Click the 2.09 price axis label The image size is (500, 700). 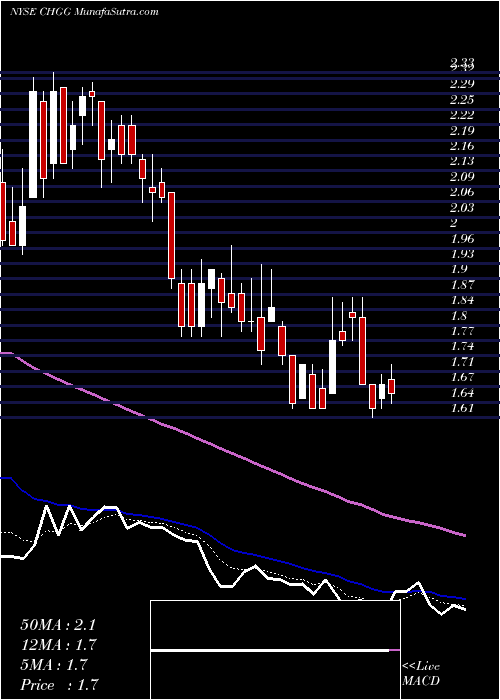pyautogui.click(x=462, y=177)
